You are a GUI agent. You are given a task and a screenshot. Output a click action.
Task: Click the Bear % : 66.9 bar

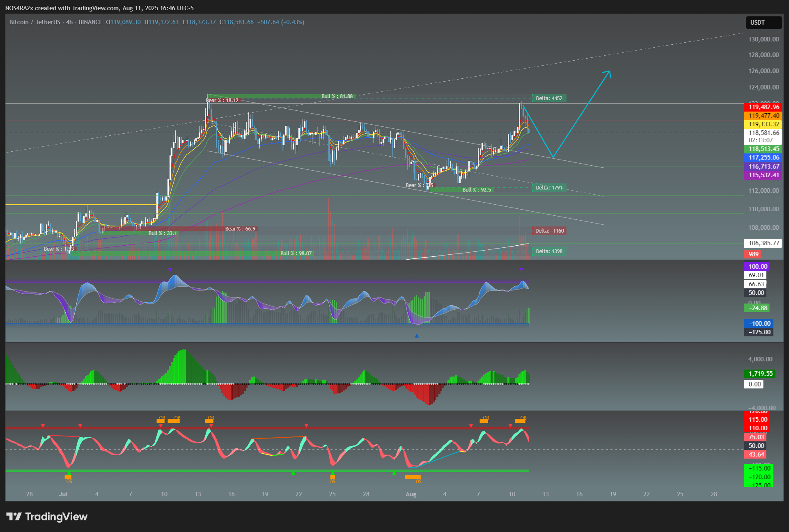(180, 229)
